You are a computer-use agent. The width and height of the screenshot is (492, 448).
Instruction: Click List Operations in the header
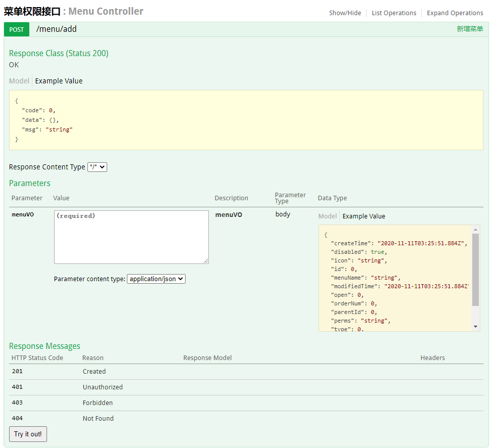click(x=394, y=13)
